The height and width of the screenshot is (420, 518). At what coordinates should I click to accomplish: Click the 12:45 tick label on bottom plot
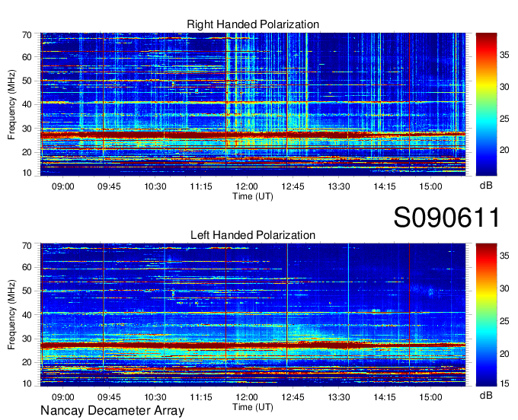[293, 397]
